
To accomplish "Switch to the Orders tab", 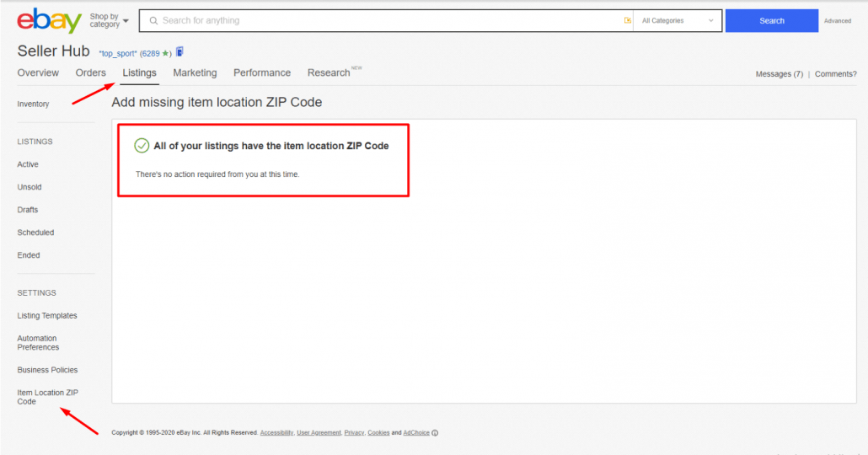I will point(90,72).
